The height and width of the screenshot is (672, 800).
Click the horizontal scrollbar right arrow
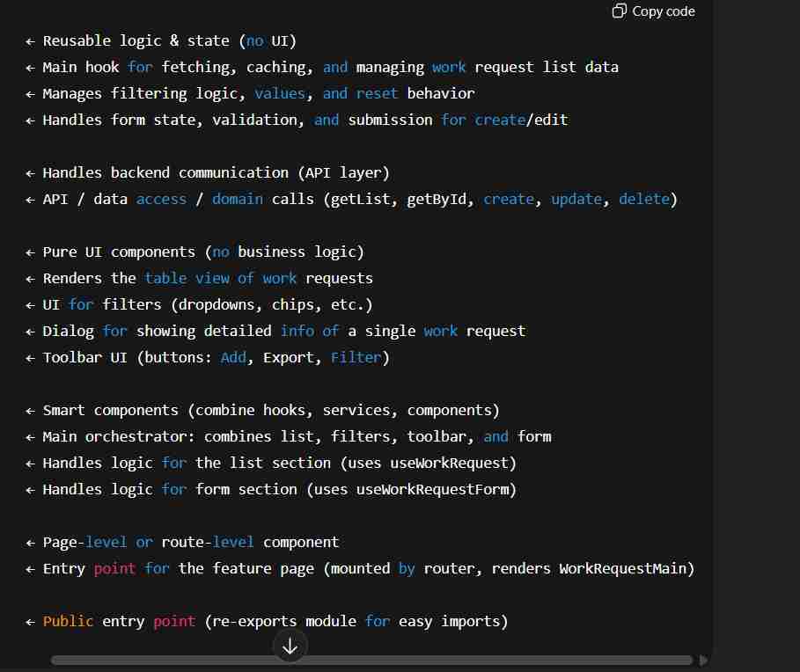(702, 660)
